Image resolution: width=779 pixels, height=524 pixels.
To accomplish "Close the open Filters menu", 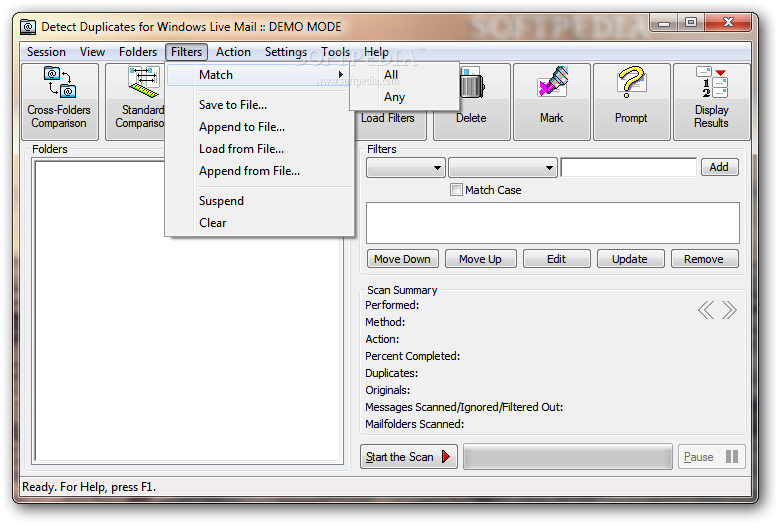I will [x=186, y=52].
